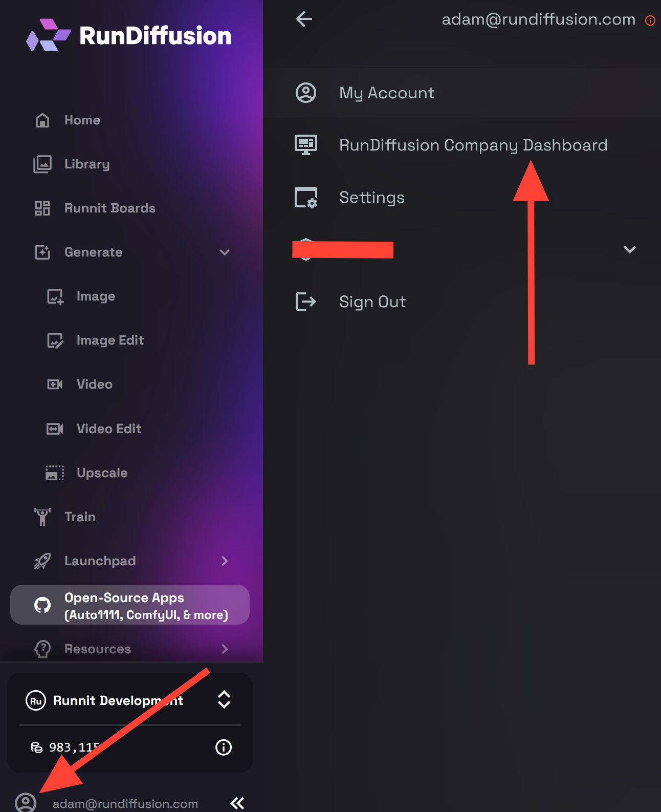Screen dimensions: 661x812
Task: Expand the redacted menu item chevron
Action: pyautogui.click(x=629, y=250)
